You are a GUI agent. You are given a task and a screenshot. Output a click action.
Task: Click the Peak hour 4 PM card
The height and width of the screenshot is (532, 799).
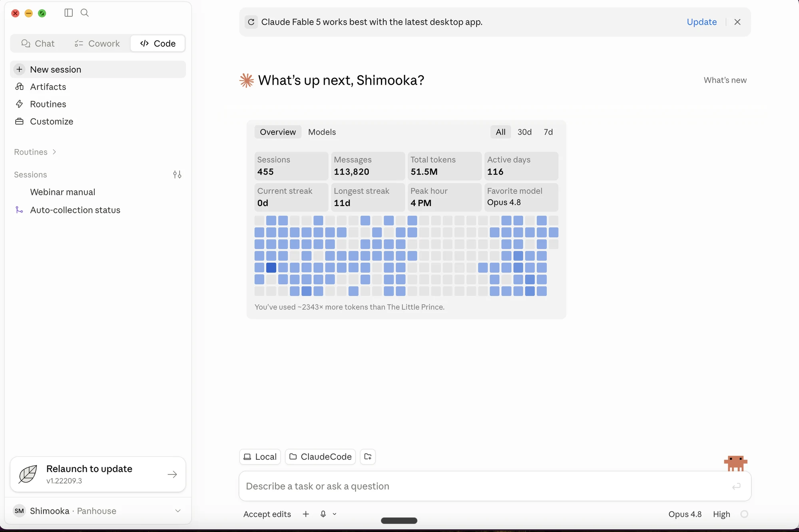pyautogui.click(x=444, y=197)
